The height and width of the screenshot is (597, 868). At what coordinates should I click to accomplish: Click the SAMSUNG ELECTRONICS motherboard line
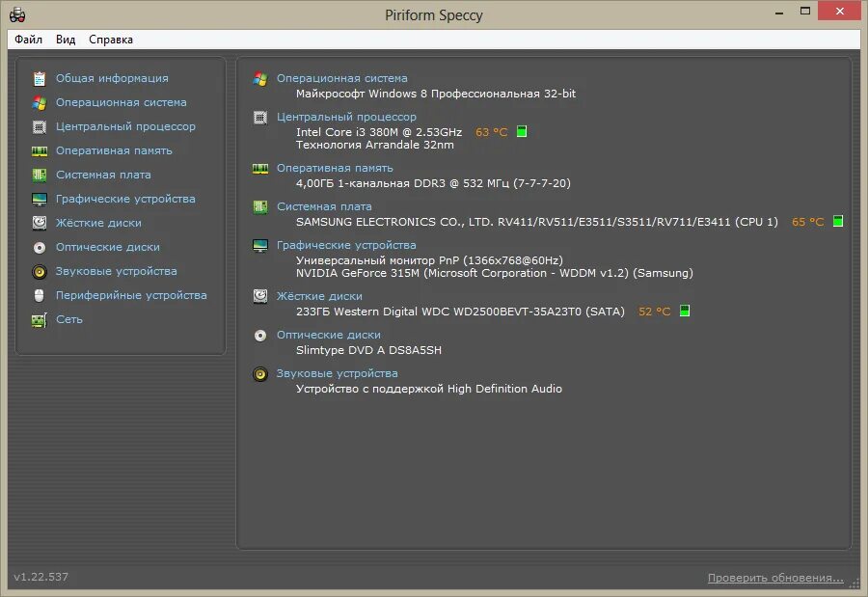[537, 222]
